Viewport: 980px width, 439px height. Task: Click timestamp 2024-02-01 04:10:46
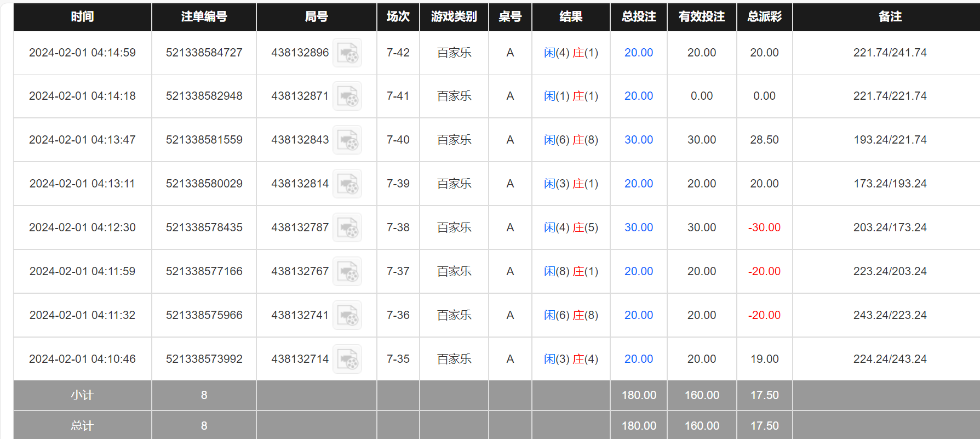pyautogui.click(x=82, y=359)
